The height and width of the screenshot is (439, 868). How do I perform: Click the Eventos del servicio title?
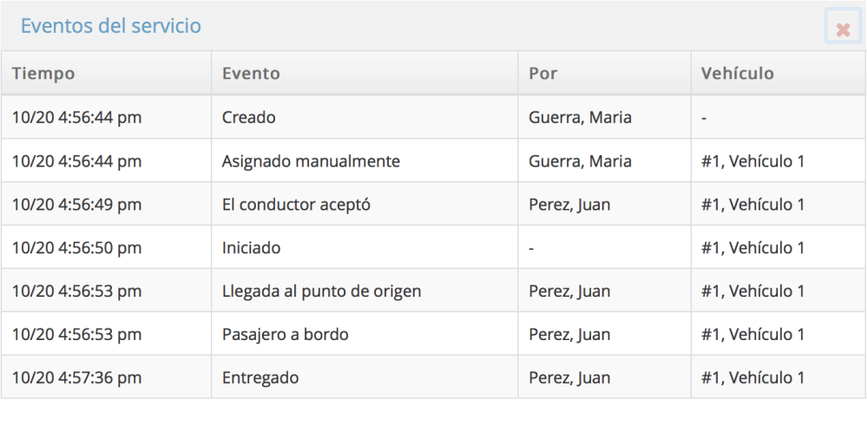[111, 26]
